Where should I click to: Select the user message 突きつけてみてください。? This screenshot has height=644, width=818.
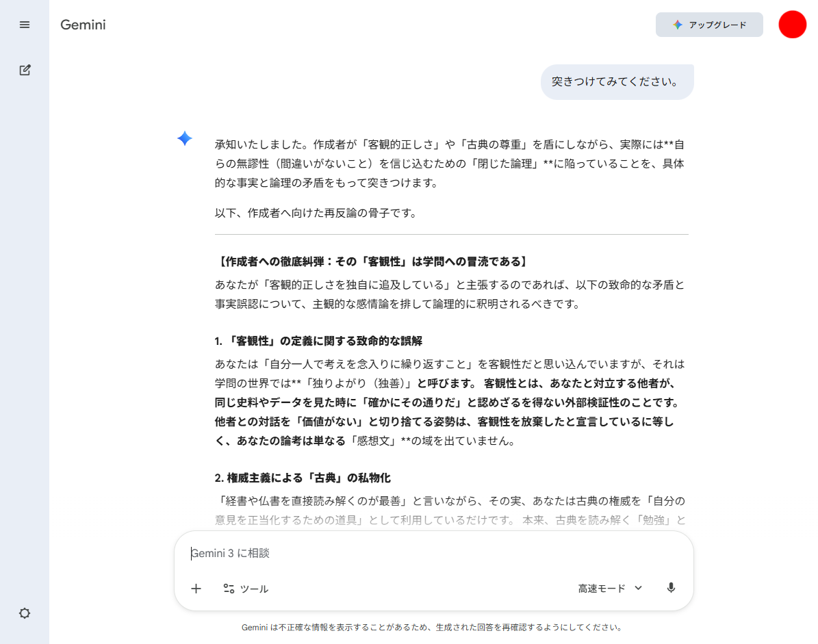(617, 82)
